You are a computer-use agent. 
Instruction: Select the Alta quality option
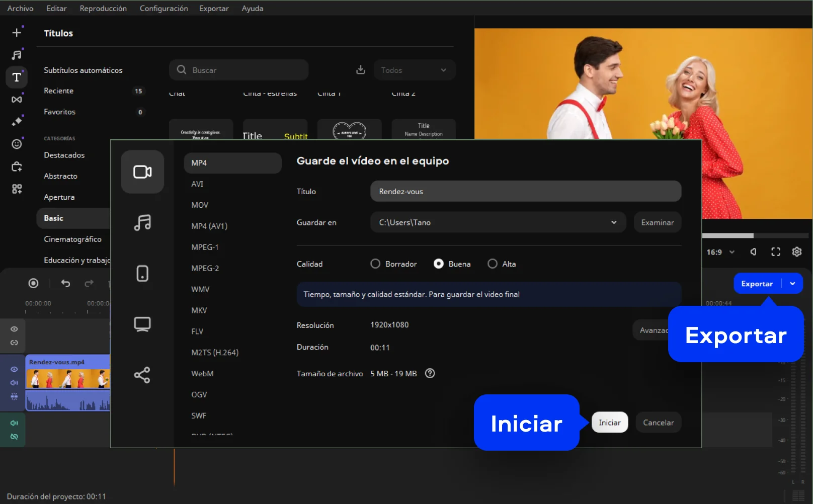pos(493,264)
